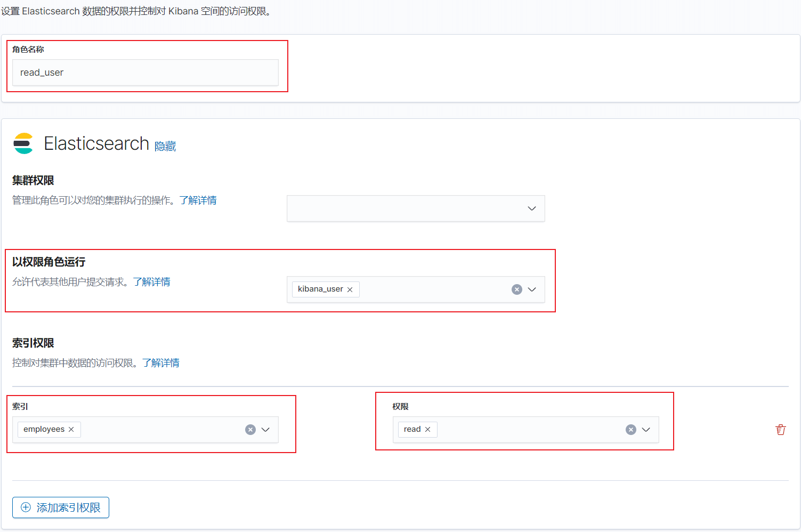
Task: Remove the kibana_user tag
Action: (350, 289)
